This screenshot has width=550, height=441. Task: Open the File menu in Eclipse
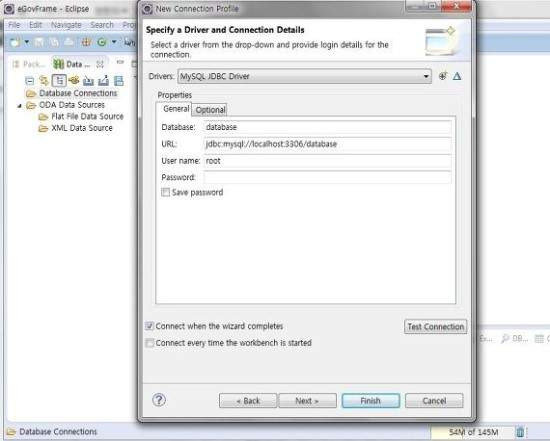(14, 25)
